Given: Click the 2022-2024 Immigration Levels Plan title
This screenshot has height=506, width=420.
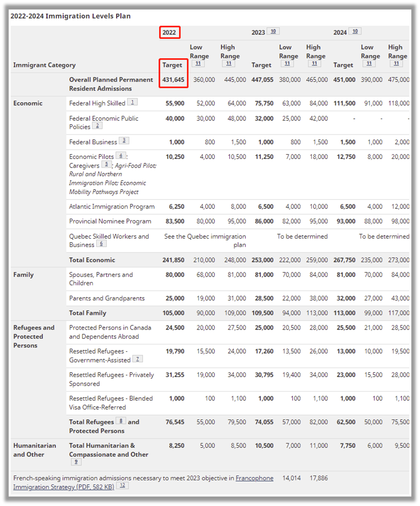Looking at the screenshot, I should (x=71, y=16).
